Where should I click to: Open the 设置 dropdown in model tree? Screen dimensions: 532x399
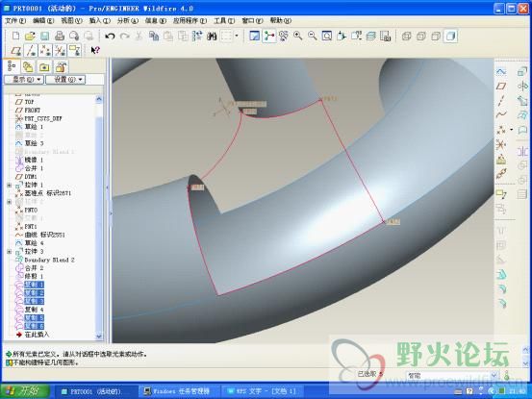coord(65,80)
